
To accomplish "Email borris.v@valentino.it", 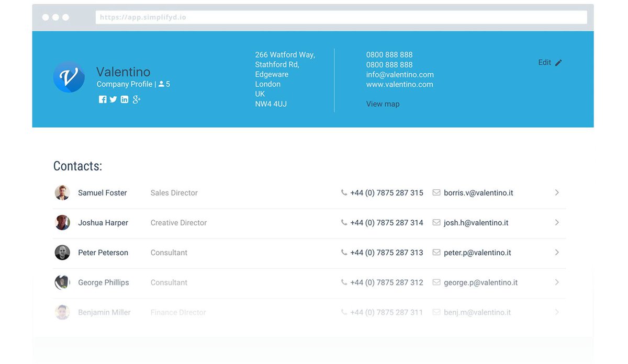I will click(x=478, y=193).
